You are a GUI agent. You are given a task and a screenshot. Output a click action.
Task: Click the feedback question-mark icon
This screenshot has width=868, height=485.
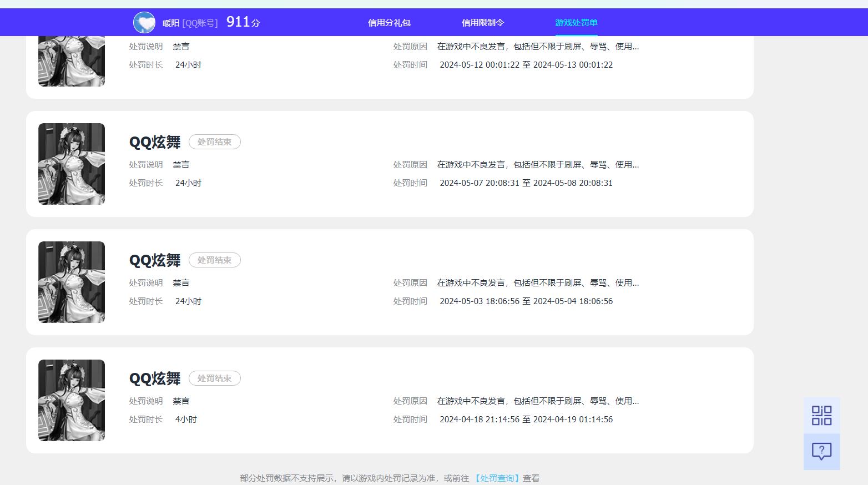821,451
